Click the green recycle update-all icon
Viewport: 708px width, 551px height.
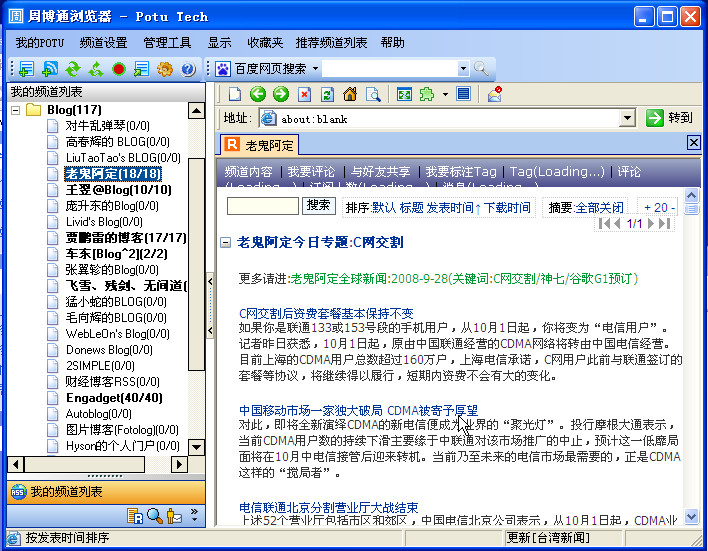coord(96,69)
